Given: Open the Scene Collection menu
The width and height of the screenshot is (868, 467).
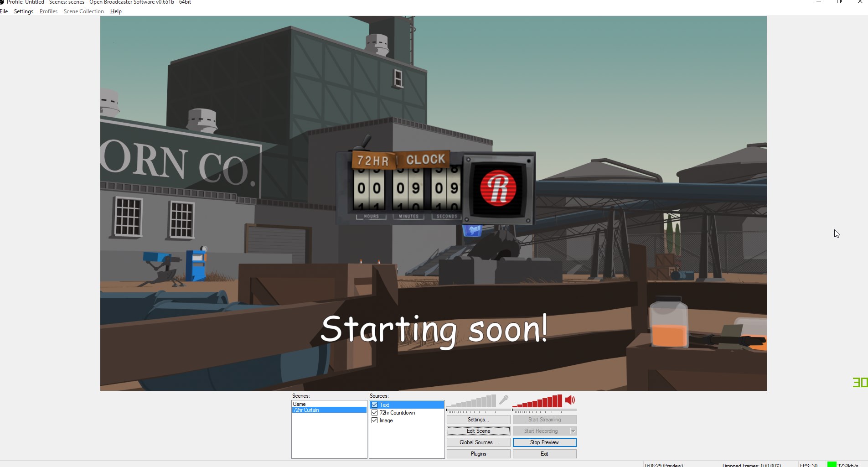Looking at the screenshot, I should pyautogui.click(x=84, y=11).
